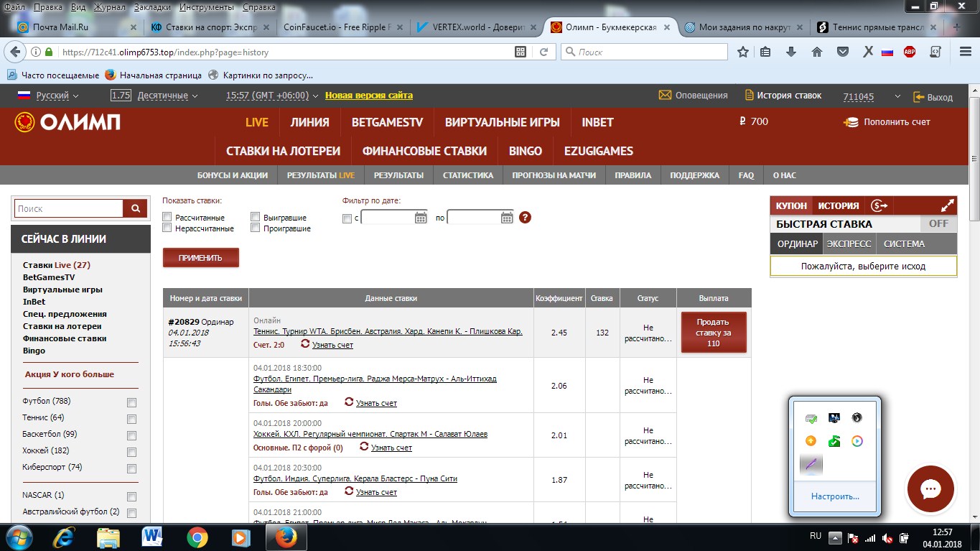Switch to the Экспресс coupon tab
This screenshot has width=980, height=551.
[849, 244]
